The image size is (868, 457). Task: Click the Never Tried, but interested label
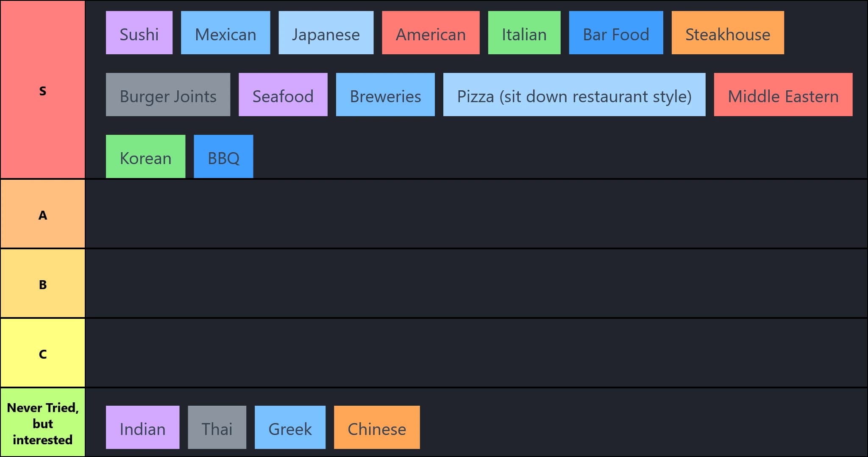point(42,423)
